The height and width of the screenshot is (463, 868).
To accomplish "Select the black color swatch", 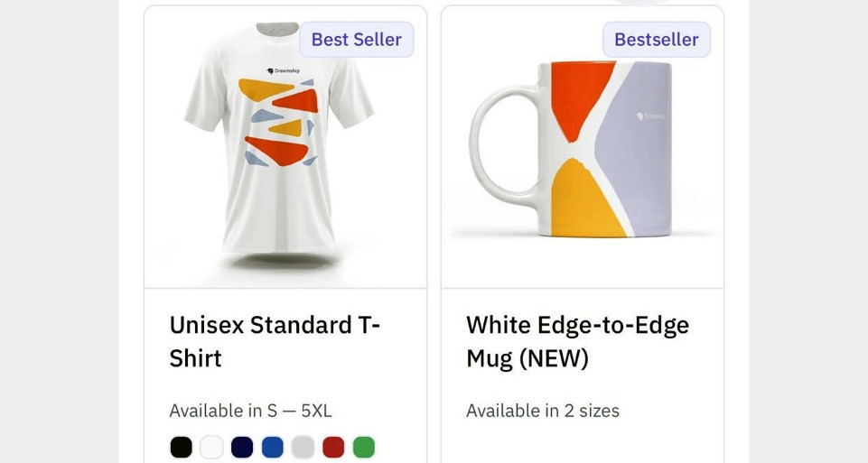I will [181, 447].
